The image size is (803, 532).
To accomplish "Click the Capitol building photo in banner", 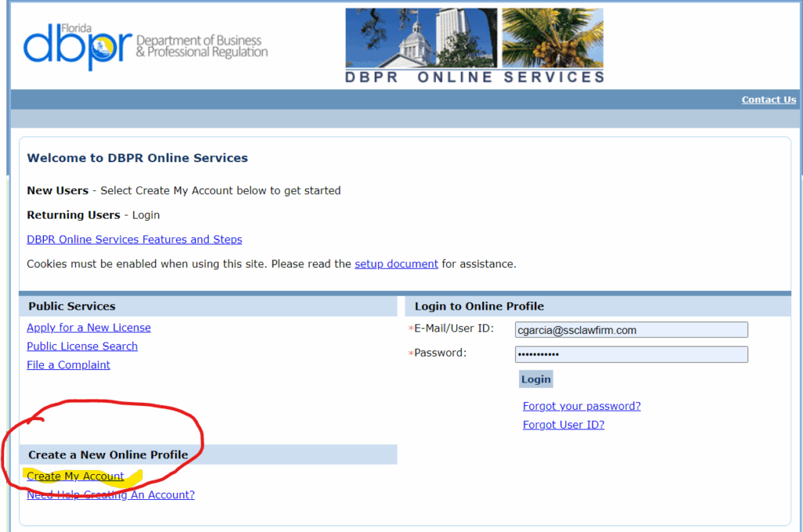I will (421, 38).
